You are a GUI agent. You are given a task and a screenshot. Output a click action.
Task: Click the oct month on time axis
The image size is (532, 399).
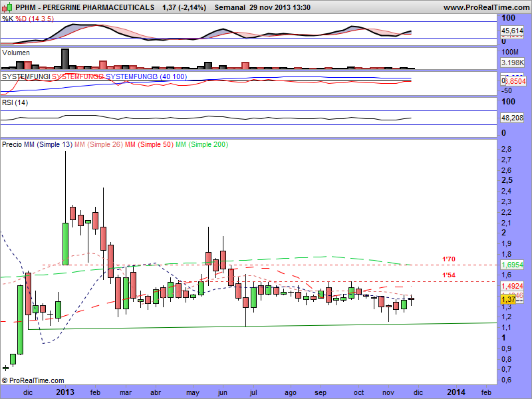coord(358,392)
